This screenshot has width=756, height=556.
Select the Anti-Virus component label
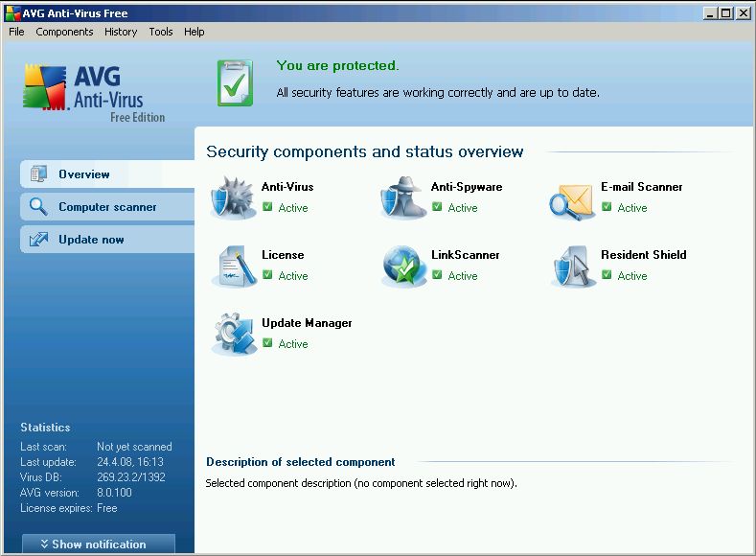tap(287, 187)
